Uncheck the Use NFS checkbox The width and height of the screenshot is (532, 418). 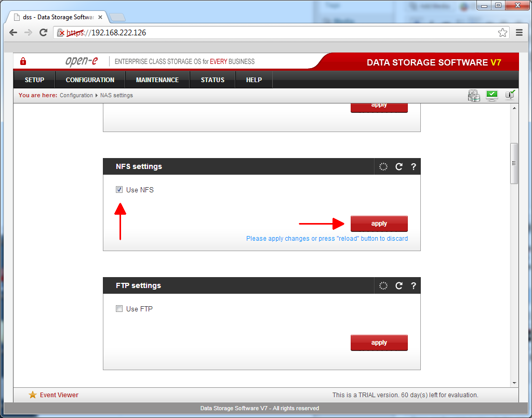coord(119,190)
